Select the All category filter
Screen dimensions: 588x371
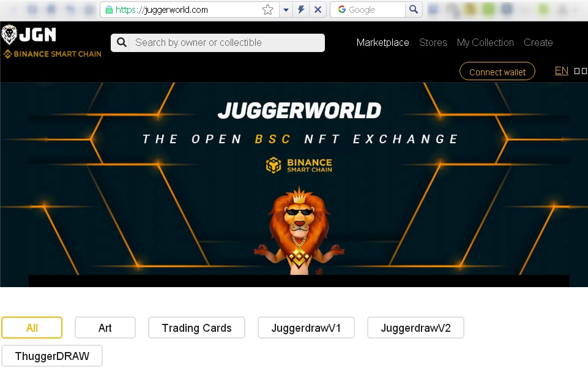point(32,328)
